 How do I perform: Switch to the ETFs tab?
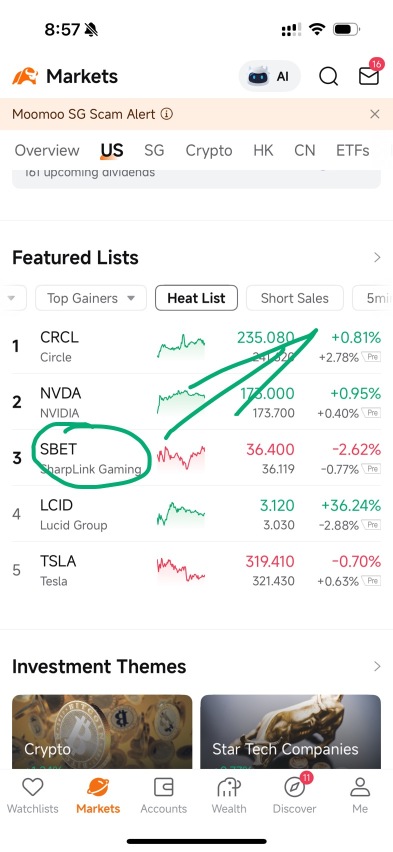tap(353, 151)
